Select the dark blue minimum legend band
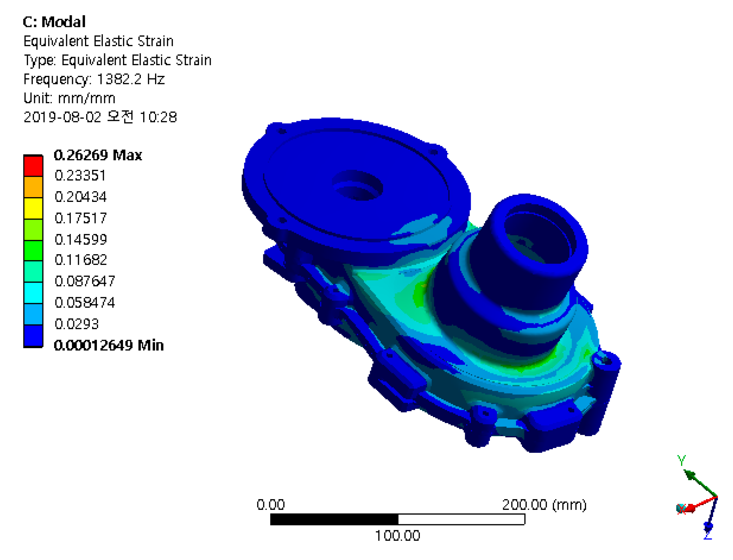 [33, 335]
